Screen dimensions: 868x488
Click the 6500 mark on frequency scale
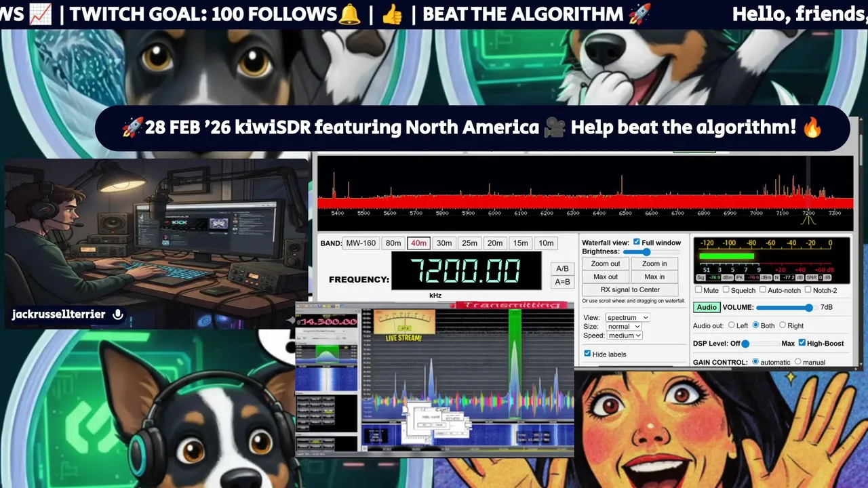coord(625,213)
